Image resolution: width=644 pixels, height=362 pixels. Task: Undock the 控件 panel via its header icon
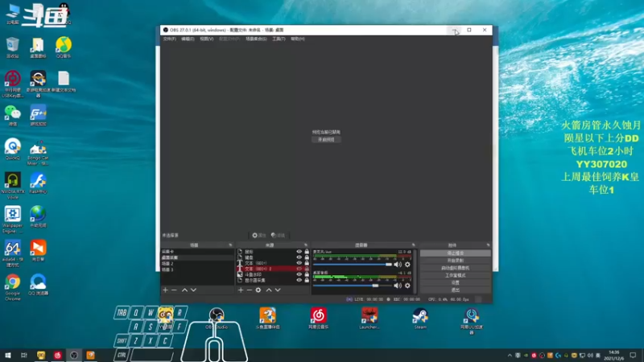tap(488, 245)
